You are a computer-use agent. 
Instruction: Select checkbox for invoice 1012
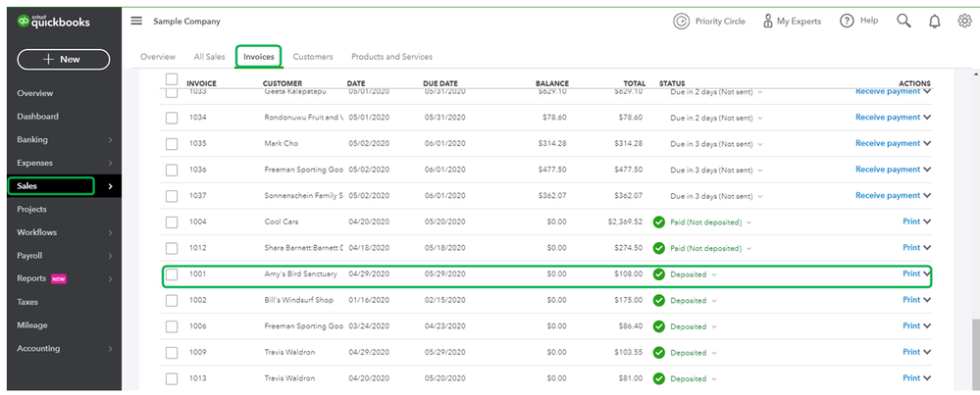pyautogui.click(x=172, y=248)
